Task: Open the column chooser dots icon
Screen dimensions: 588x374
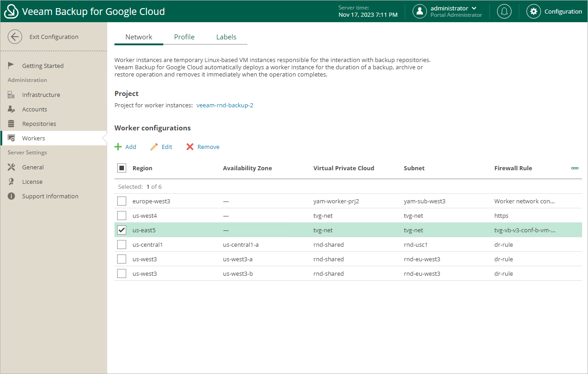Action: (x=575, y=168)
